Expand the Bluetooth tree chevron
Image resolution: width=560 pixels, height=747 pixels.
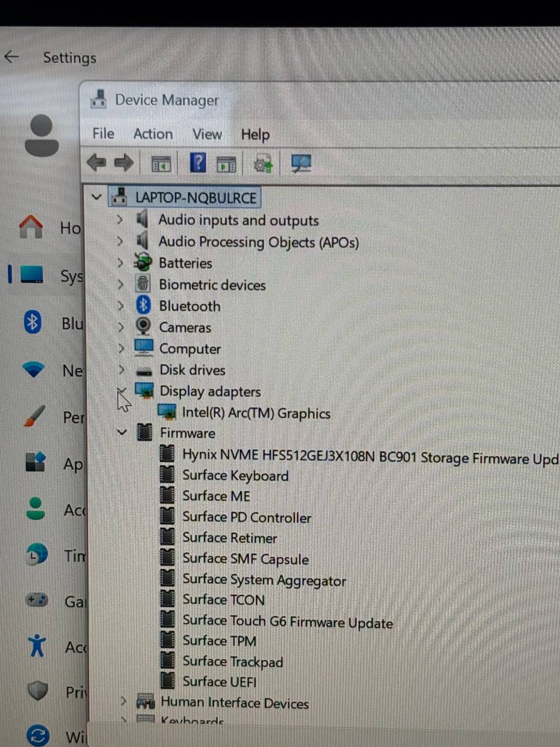click(120, 305)
